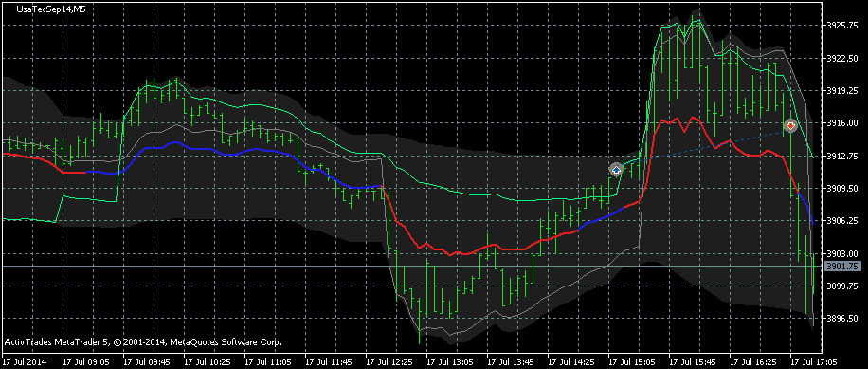Click the time label 17 Jul 2014
868x369 pixels.
pyautogui.click(x=24, y=361)
